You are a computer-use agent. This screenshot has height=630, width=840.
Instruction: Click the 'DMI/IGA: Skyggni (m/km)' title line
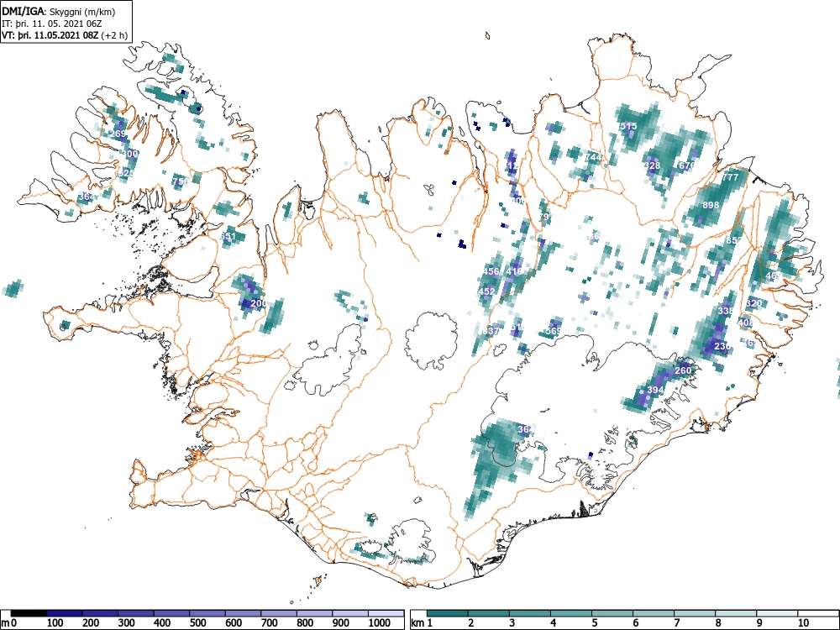click(x=59, y=12)
